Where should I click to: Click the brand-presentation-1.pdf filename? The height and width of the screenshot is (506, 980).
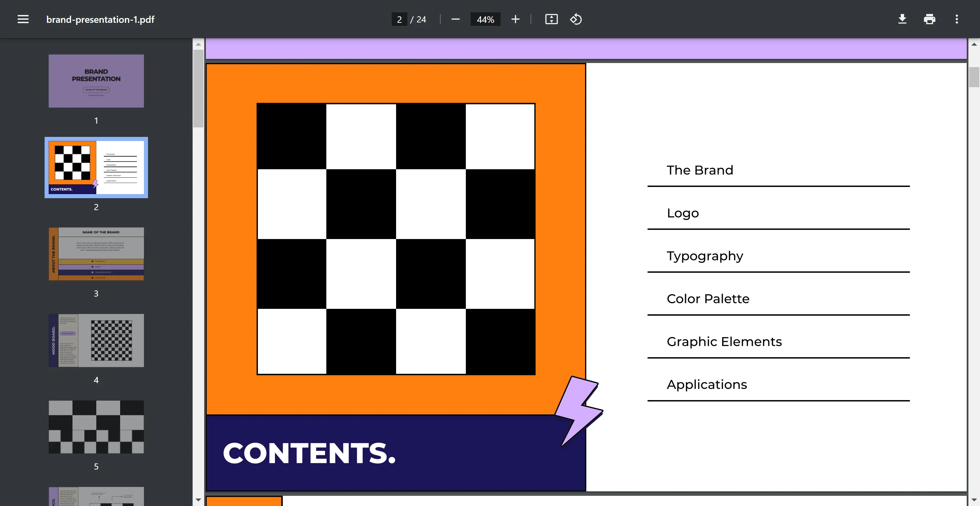coord(101,19)
